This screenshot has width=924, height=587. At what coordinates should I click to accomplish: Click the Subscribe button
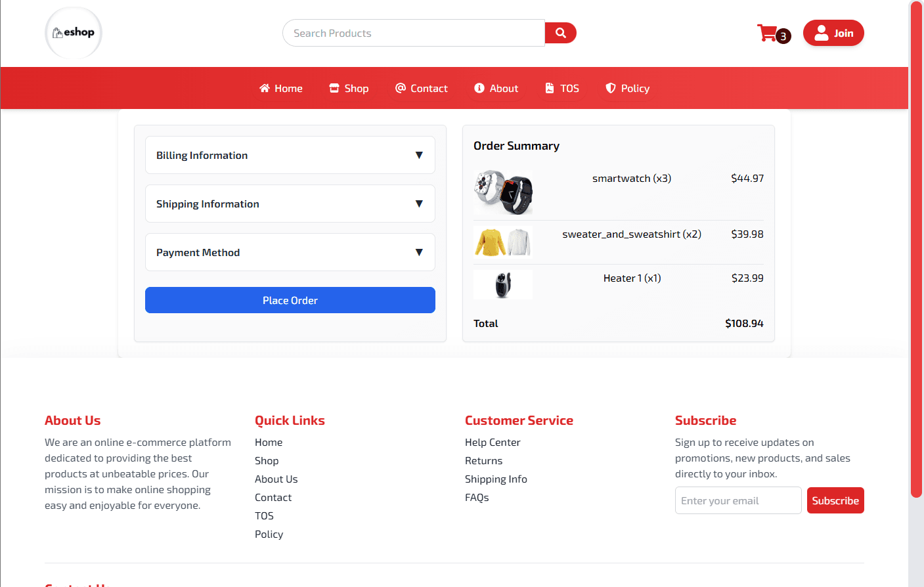[835, 500]
